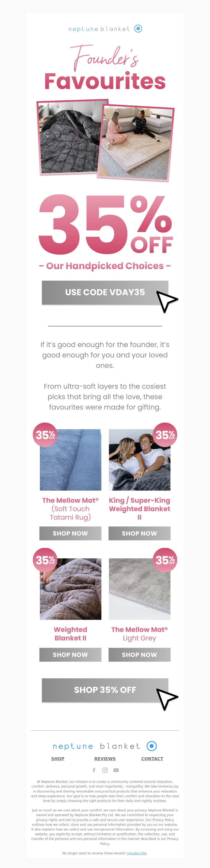The height and width of the screenshot is (868, 210).
Task: Open the Facebook icon in footer
Action: point(94,770)
